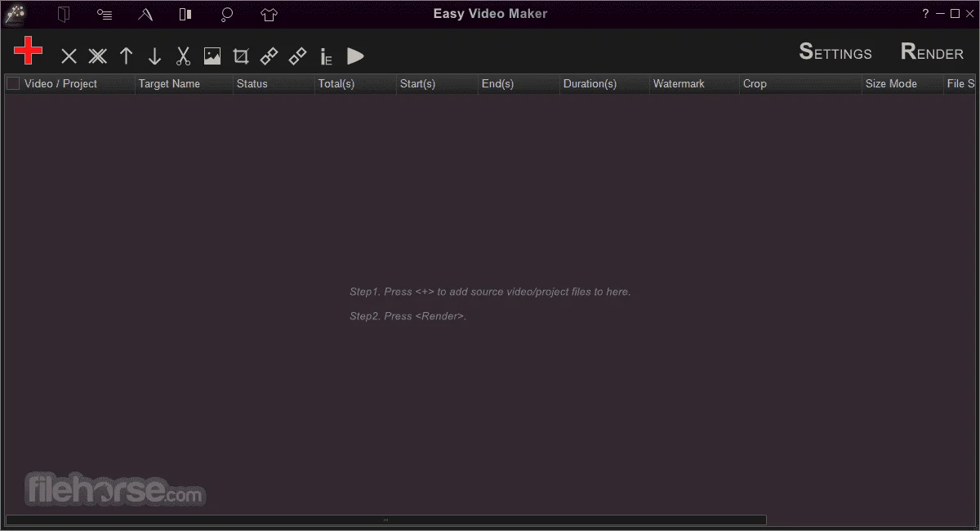Click the Watermark column header

694,83
